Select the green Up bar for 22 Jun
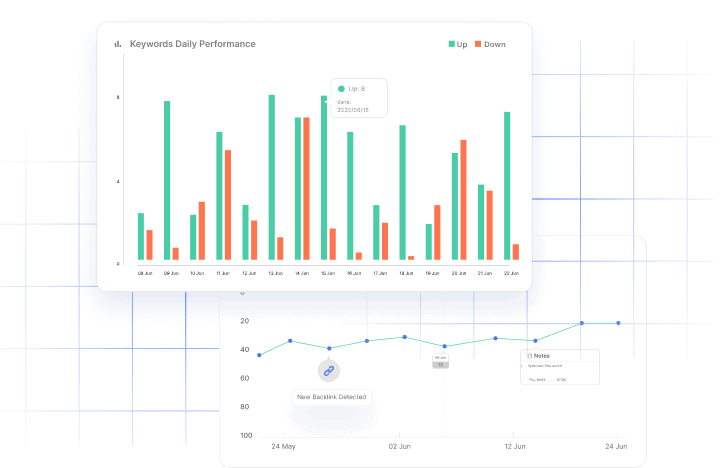 (507, 186)
